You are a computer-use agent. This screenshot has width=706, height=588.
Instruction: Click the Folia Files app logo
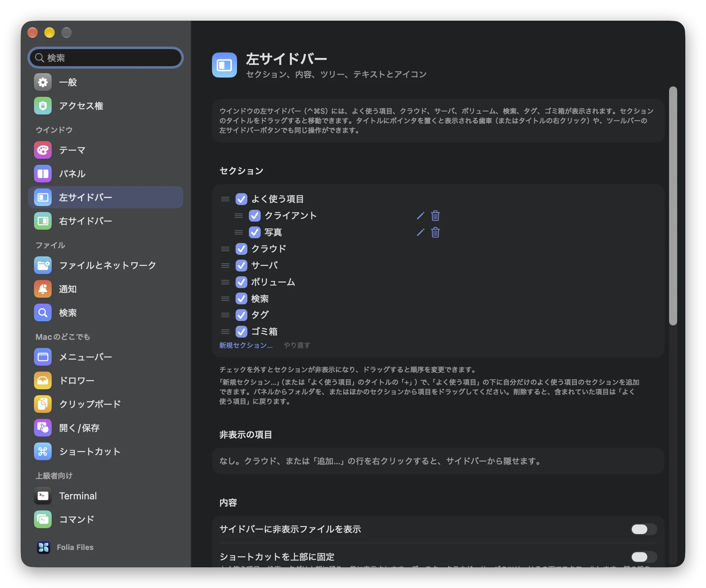pyautogui.click(x=43, y=547)
